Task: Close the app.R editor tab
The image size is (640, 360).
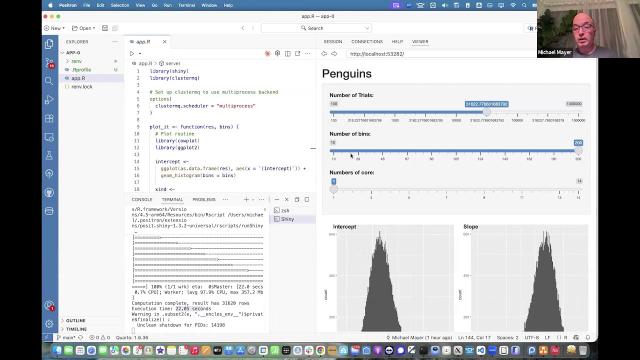Action: click(164, 42)
